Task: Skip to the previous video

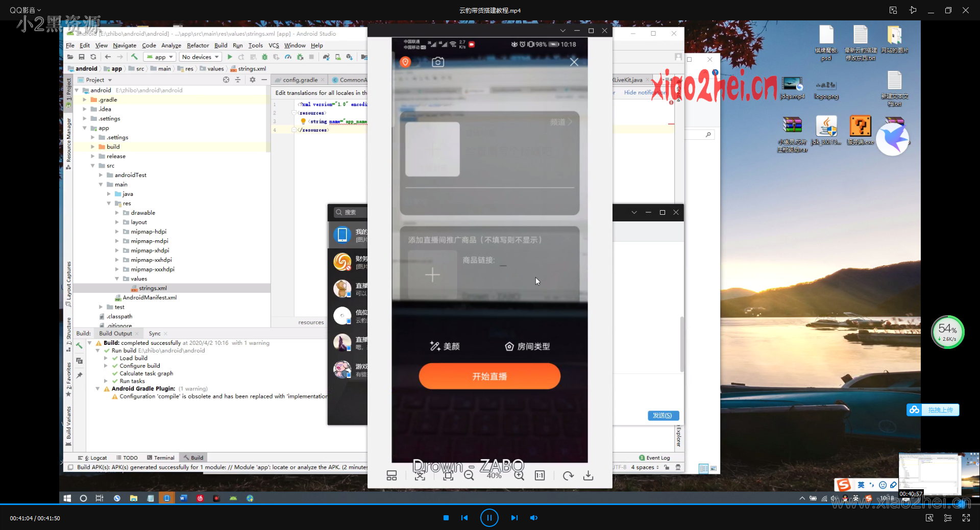Action: coord(464,518)
